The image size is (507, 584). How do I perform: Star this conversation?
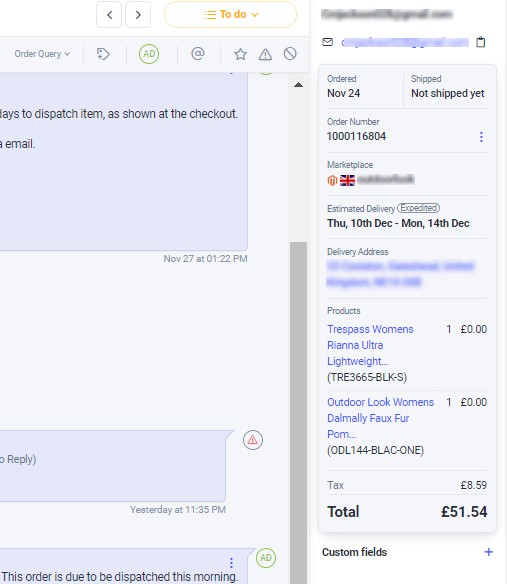pos(240,54)
